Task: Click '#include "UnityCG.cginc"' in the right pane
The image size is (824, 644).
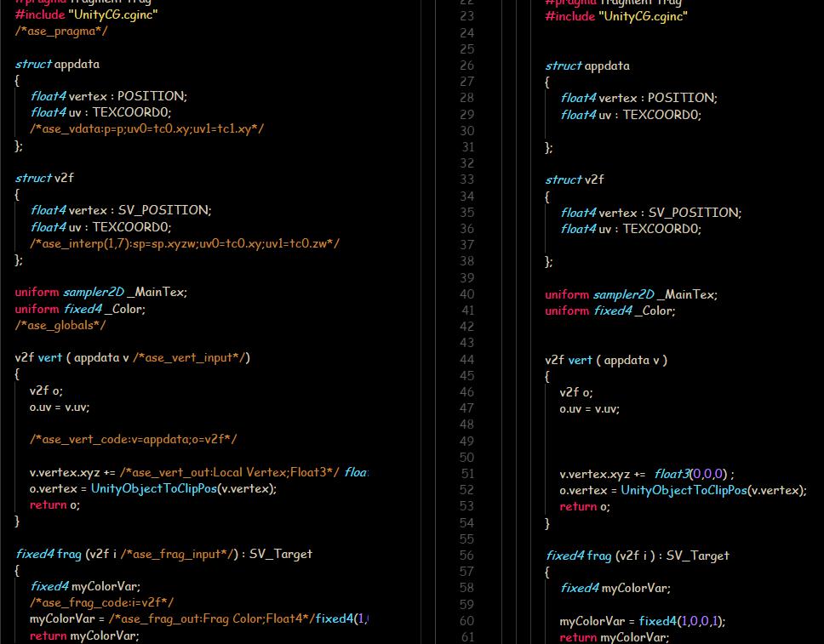Action: point(616,16)
